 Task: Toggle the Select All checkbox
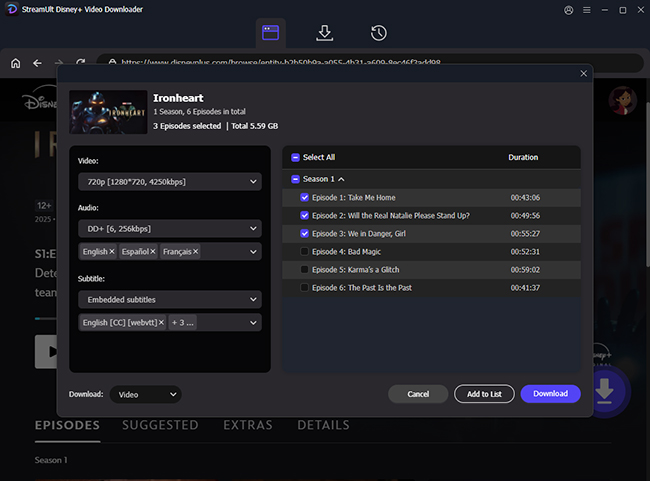click(295, 158)
